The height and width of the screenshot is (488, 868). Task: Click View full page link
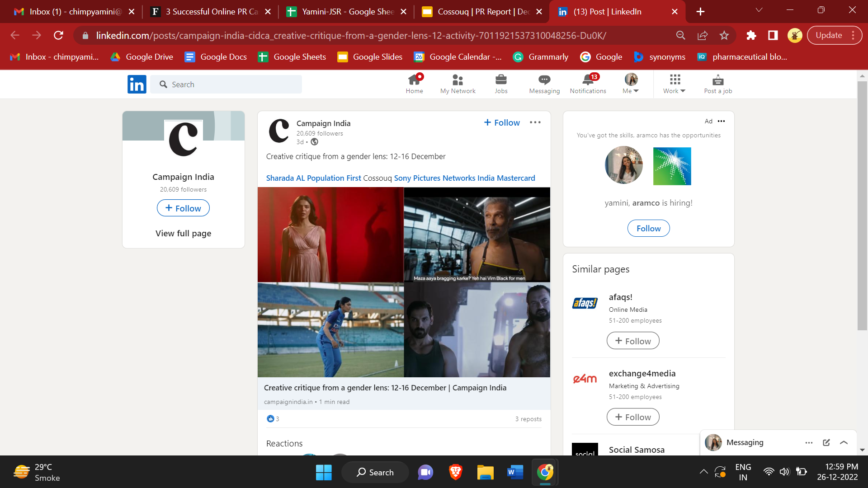(183, 234)
